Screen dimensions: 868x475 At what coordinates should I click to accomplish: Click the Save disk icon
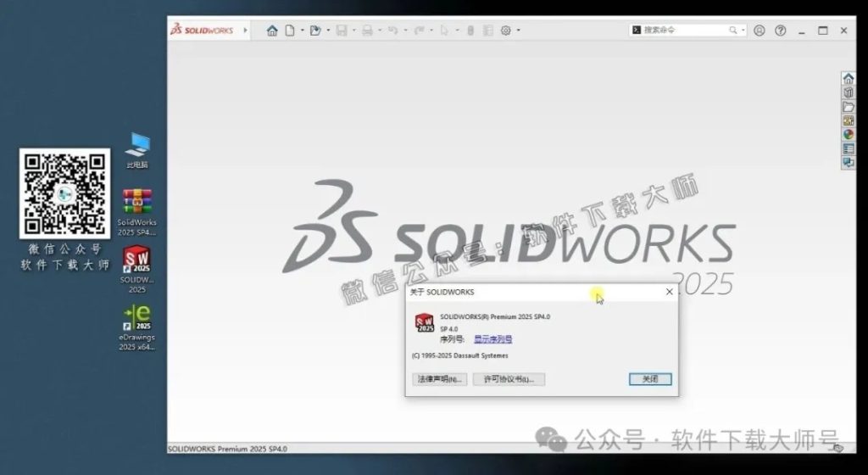pyautogui.click(x=342, y=31)
